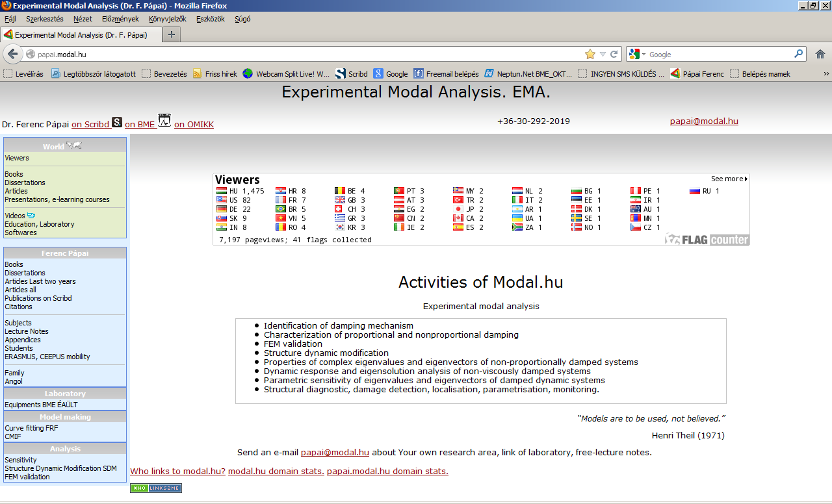Click into the Google search field

[x=720, y=55]
